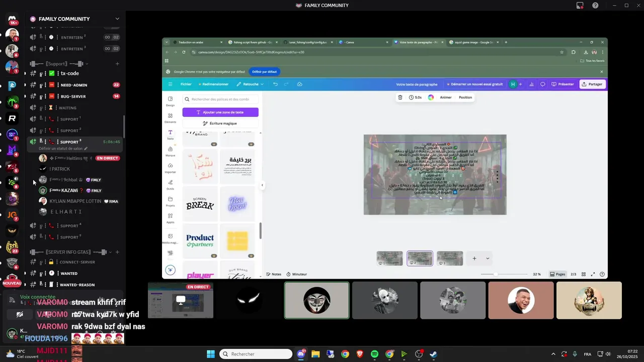The height and width of the screenshot is (362, 644).
Task: Click the Présenter button in Canva
Action: click(562, 84)
